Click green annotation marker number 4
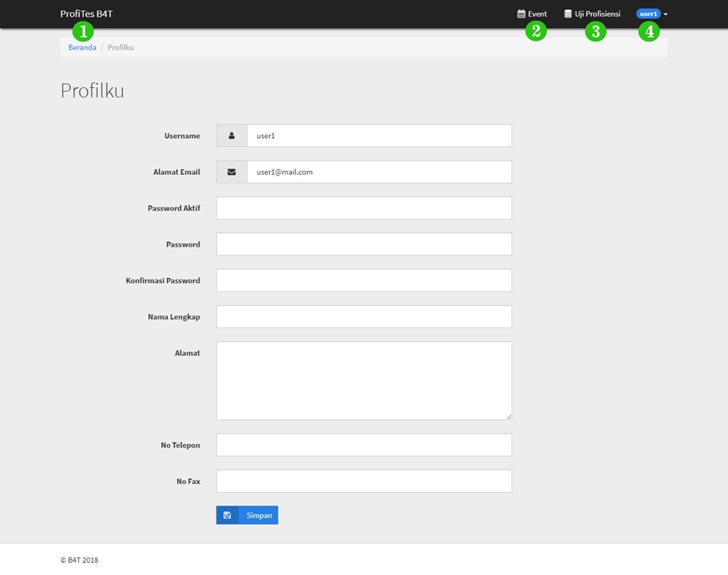This screenshot has height=575, width=728. pyautogui.click(x=648, y=32)
